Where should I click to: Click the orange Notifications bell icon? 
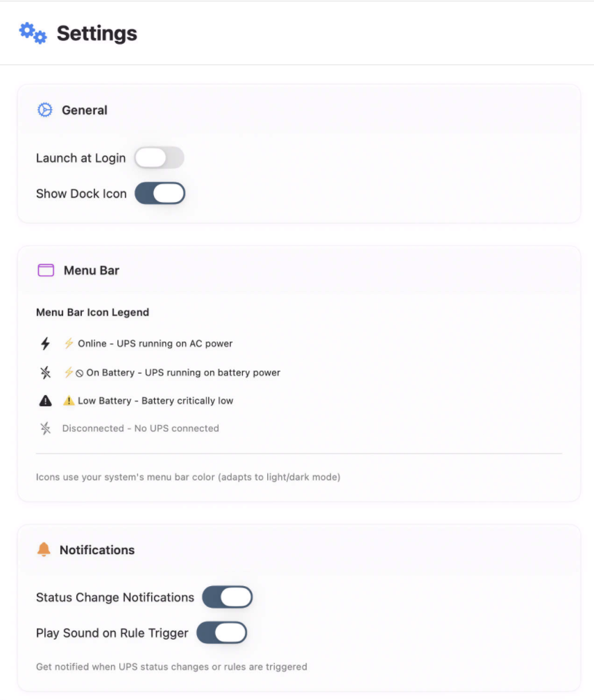tap(44, 549)
